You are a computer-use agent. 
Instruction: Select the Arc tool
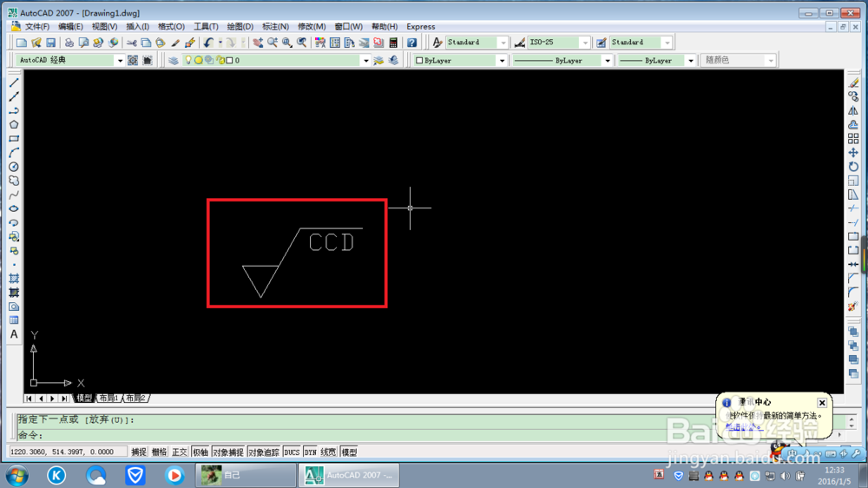pos(14,153)
